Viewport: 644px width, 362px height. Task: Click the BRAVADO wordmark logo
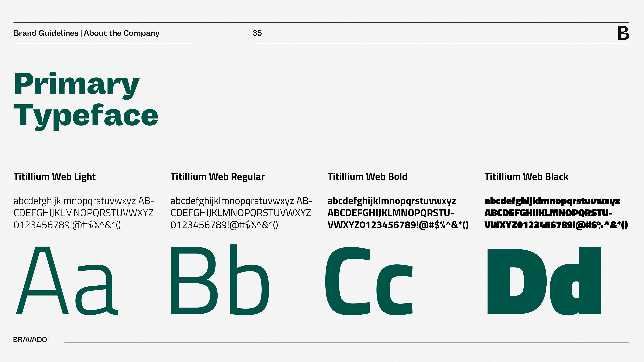tap(30, 340)
